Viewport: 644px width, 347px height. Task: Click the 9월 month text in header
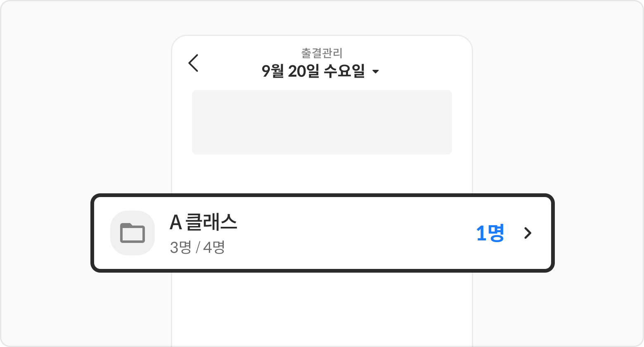point(272,71)
